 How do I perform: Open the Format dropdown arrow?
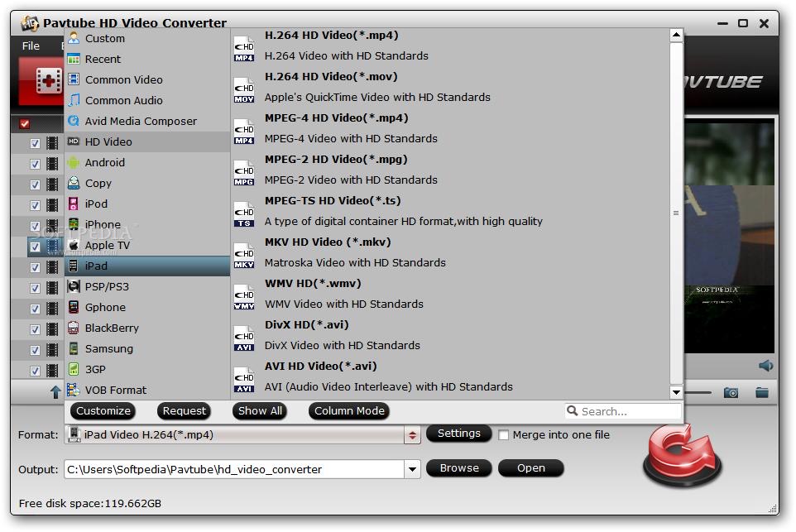(x=412, y=435)
